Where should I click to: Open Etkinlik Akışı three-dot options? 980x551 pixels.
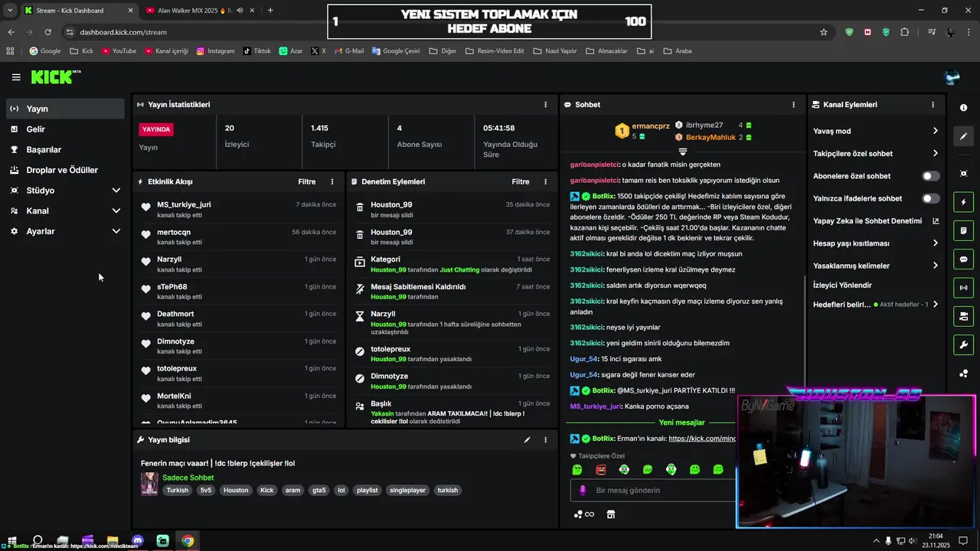point(332,182)
